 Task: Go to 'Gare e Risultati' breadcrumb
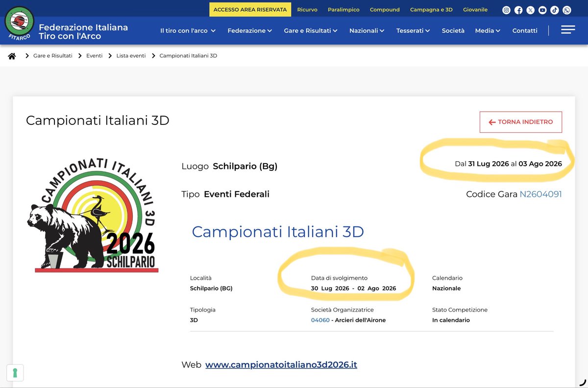pyautogui.click(x=53, y=56)
